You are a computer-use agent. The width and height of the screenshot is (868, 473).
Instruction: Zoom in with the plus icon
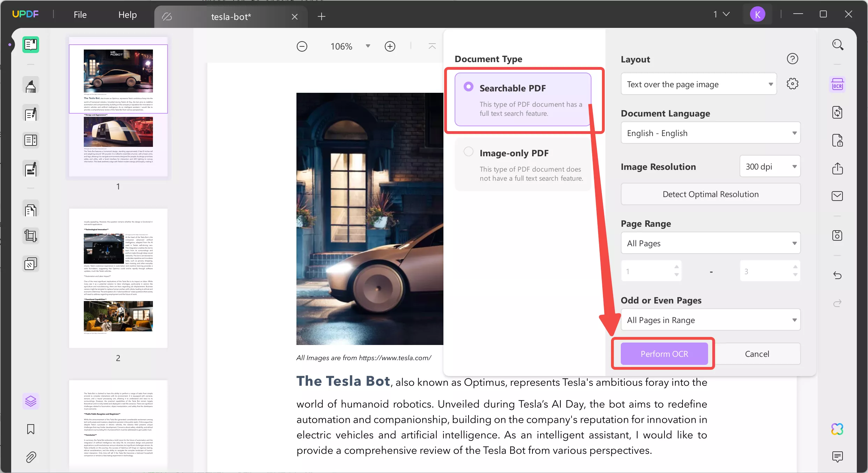point(390,46)
